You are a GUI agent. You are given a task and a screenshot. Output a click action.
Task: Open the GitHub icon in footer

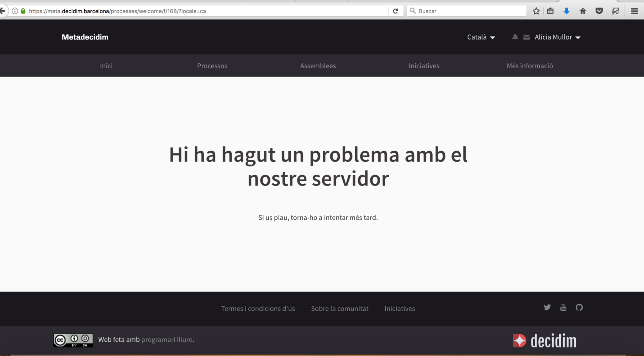[x=579, y=307]
